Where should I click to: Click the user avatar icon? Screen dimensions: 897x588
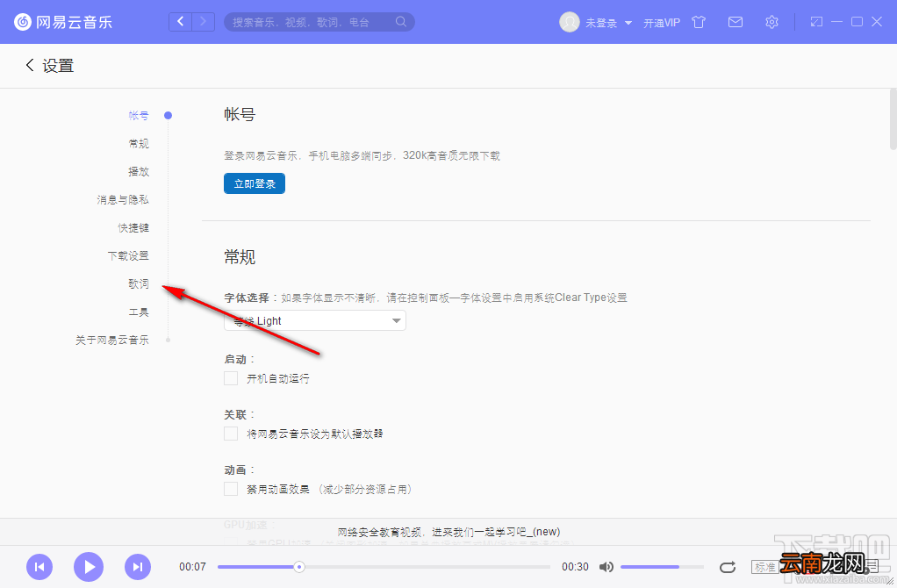(x=570, y=22)
